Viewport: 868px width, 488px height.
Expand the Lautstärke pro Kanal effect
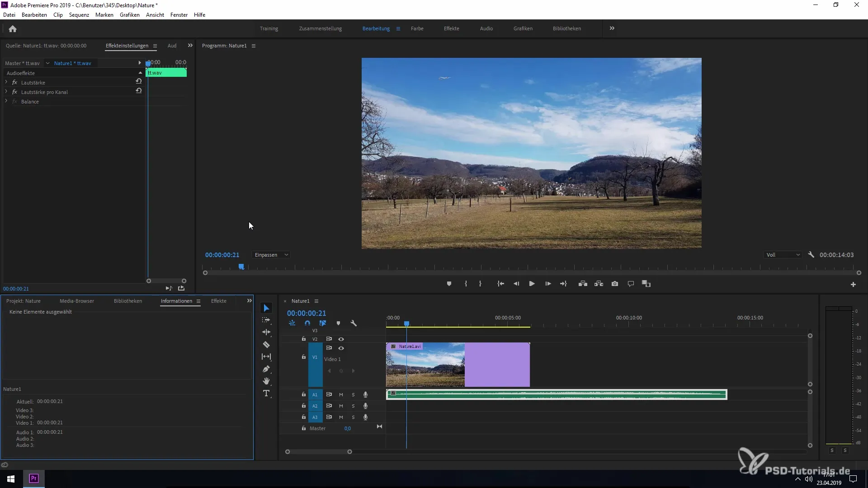6,92
